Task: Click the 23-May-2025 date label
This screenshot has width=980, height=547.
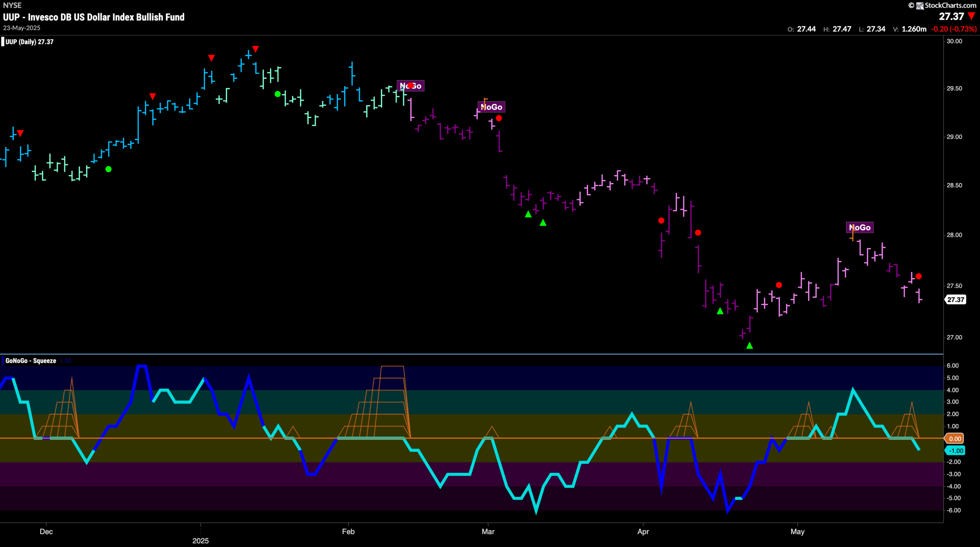Action: point(21,28)
